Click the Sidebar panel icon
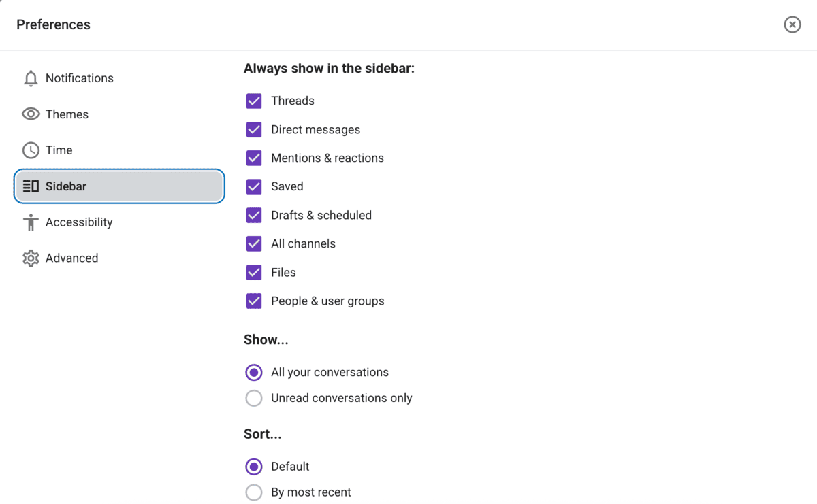817x504 pixels. pos(31,186)
